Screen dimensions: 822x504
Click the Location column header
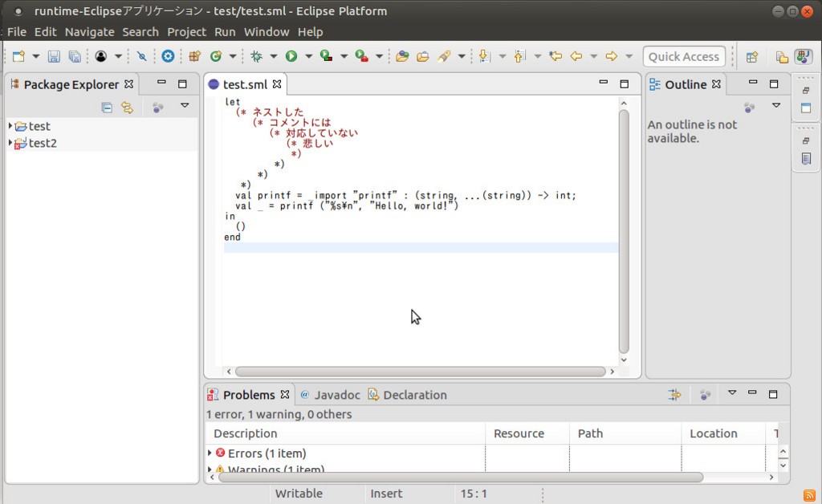[723, 434]
